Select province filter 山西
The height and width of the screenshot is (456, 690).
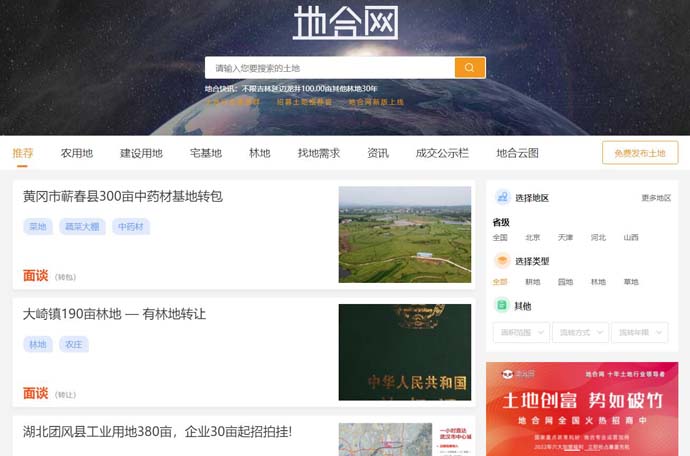click(631, 237)
